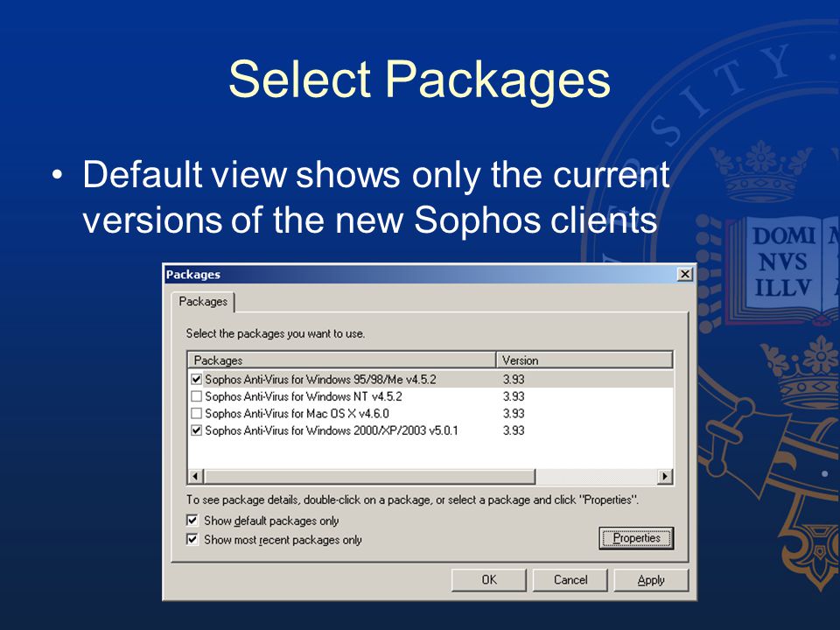Click the Packages column header
Image resolution: width=840 pixels, height=630 pixels.
click(x=342, y=360)
